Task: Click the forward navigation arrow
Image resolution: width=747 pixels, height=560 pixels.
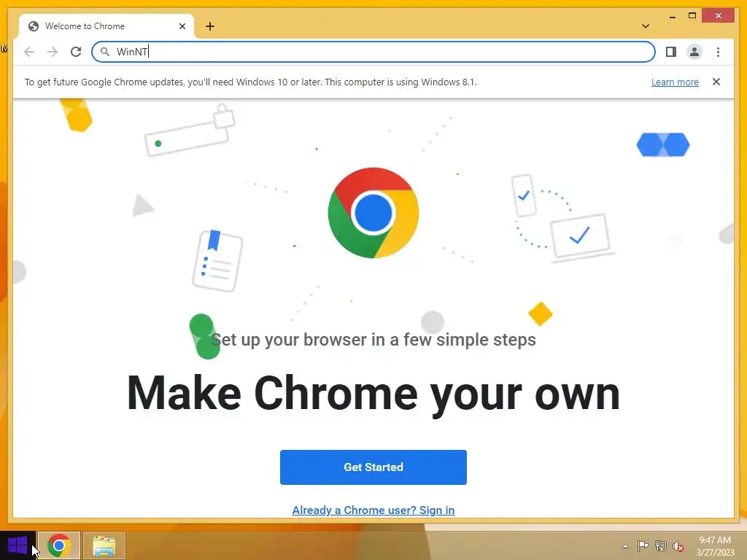Action: click(x=53, y=52)
